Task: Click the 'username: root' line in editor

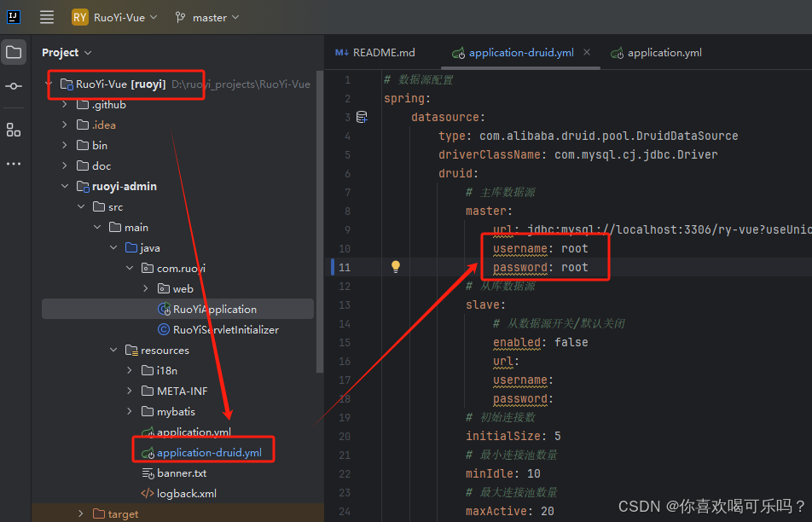Action: pyautogui.click(x=540, y=248)
